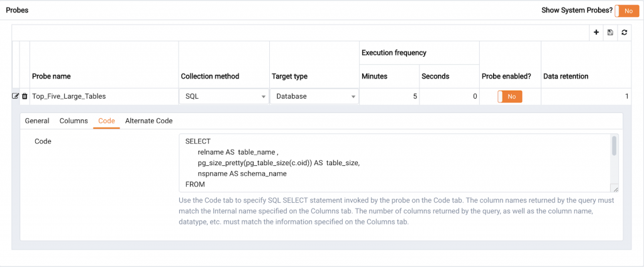
Task: Switch to the Columns tab
Action: [74, 121]
